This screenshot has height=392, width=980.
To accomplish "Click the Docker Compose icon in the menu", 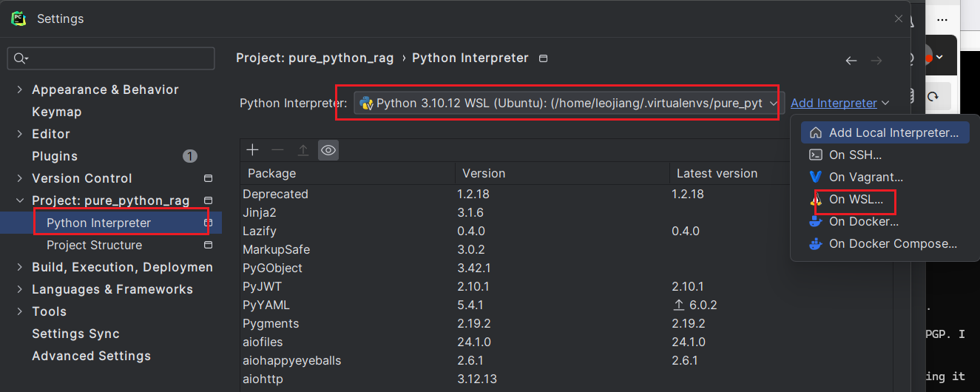I will tap(816, 243).
